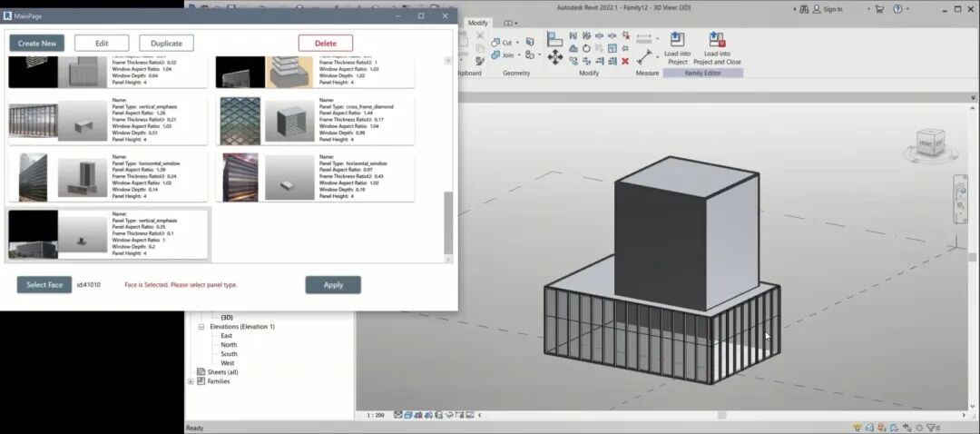This screenshot has height=434, width=980.
Task: Click the Rotate tool icon
Action: (585, 48)
